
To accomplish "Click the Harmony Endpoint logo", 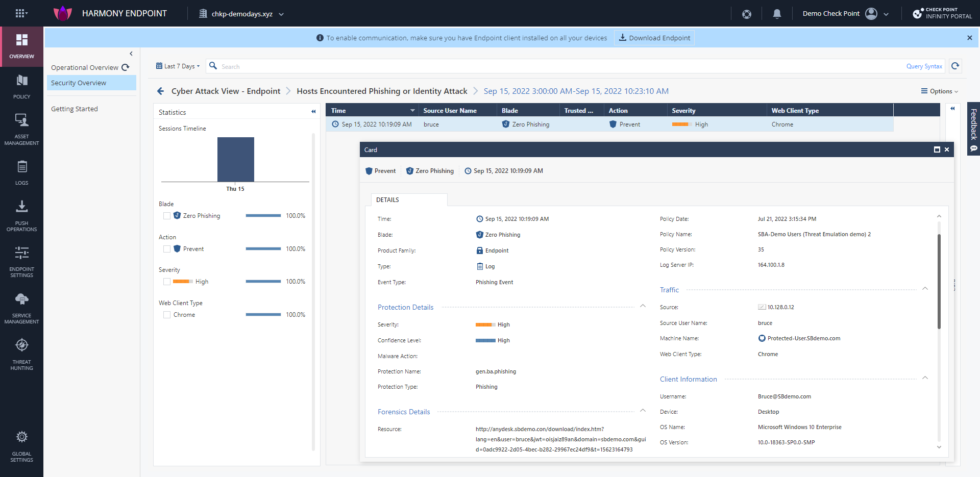I will (x=63, y=13).
